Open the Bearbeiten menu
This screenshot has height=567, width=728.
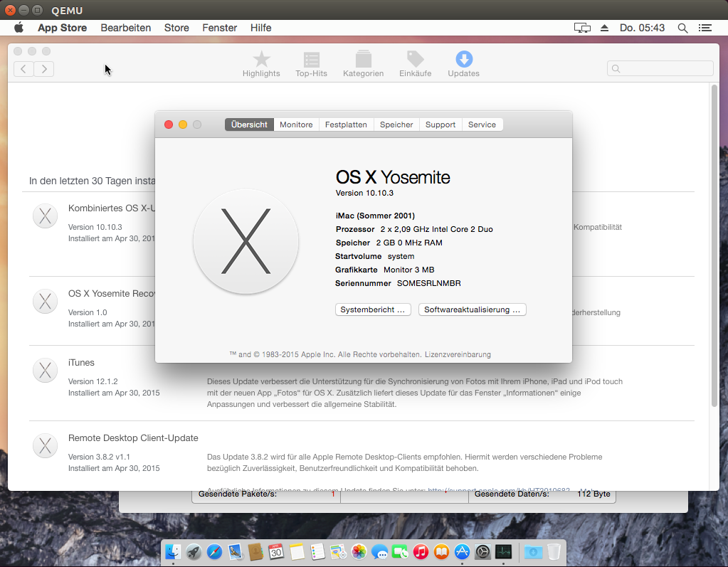pyautogui.click(x=126, y=28)
